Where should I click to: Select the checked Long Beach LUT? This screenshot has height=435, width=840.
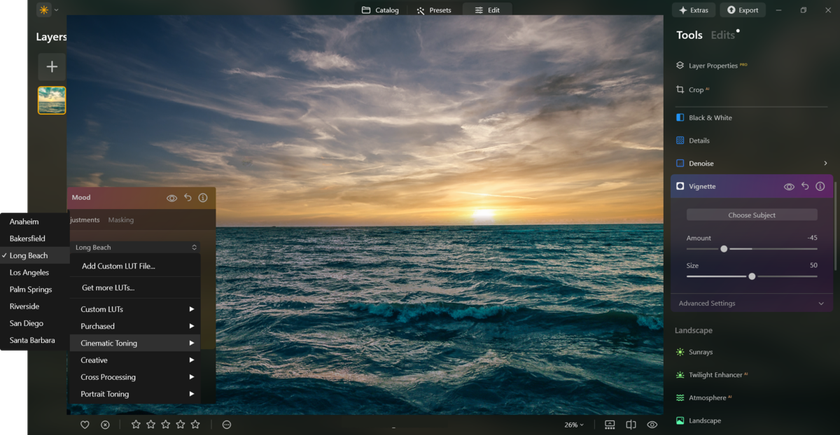[x=35, y=256]
